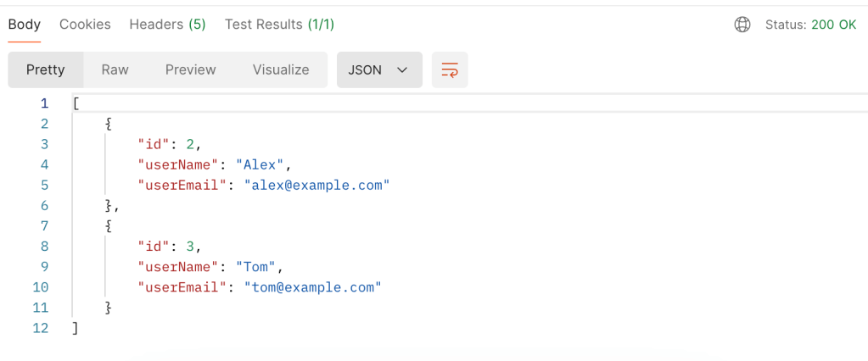This screenshot has height=361, width=868.
Task: Click the "Alex" userName value
Action: tap(264, 164)
